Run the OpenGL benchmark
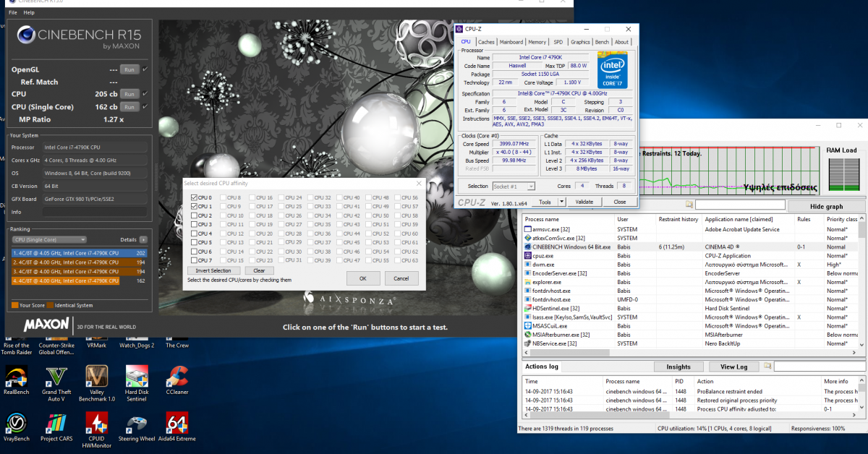Image resolution: width=868 pixels, height=454 pixels. coord(129,69)
